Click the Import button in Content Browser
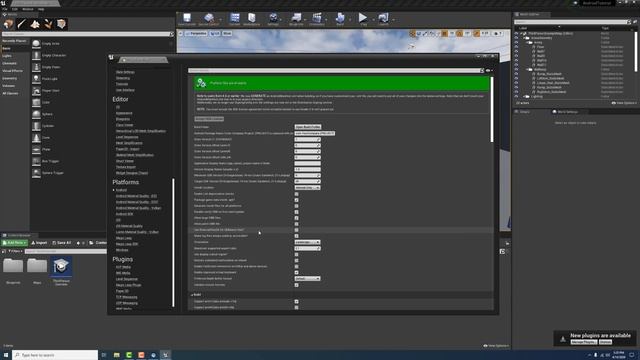 click(40, 243)
